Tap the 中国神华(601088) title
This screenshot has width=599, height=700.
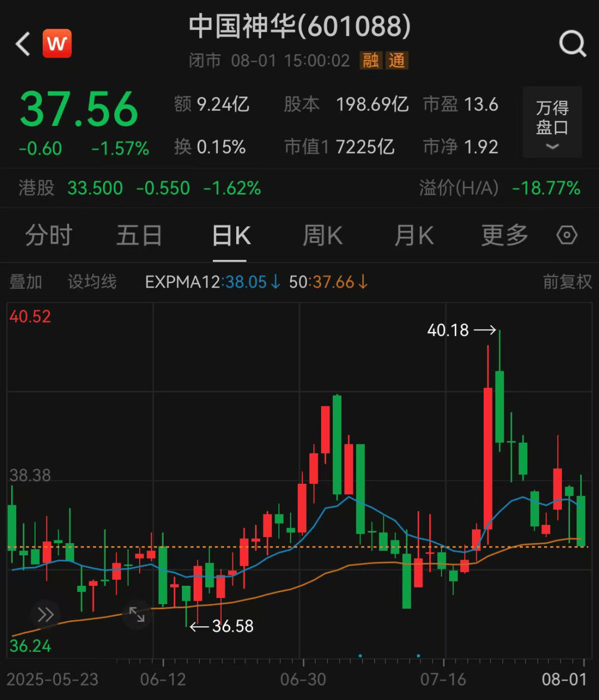[299, 27]
